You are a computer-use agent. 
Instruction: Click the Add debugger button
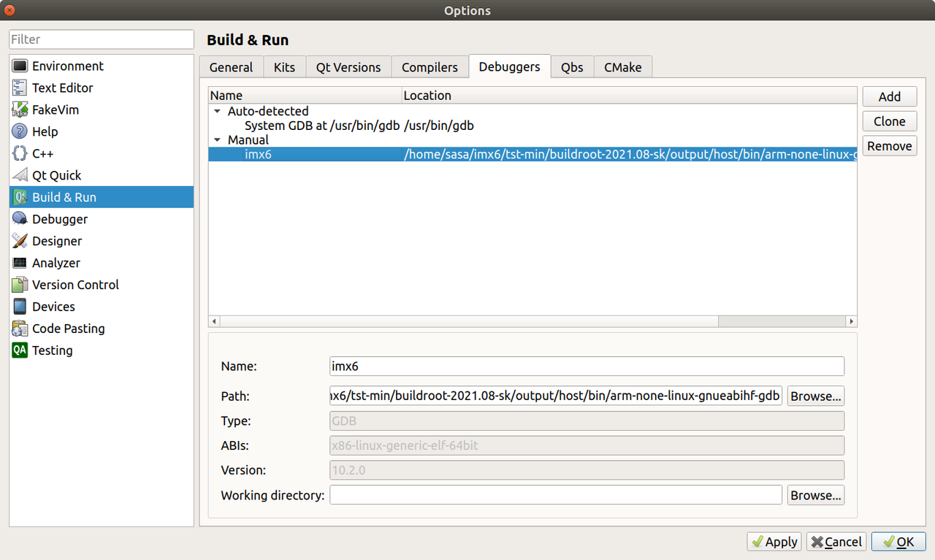[890, 96]
